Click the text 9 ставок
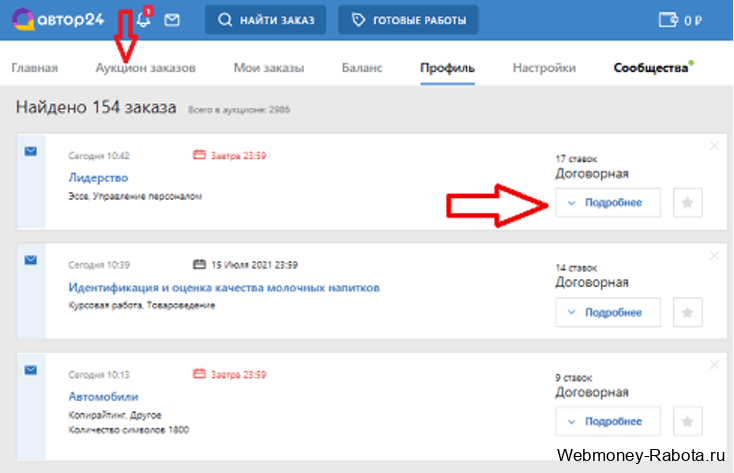The height and width of the screenshot is (473, 734). (x=574, y=377)
